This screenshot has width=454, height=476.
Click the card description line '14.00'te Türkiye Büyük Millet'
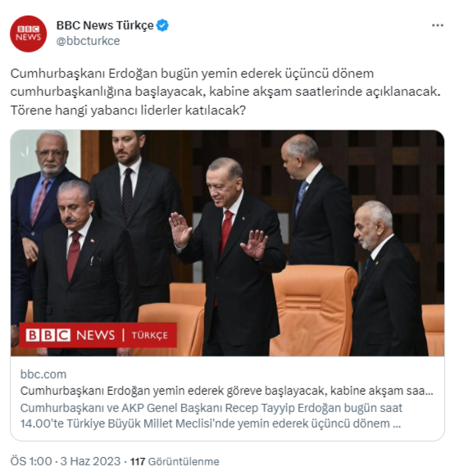(x=210, y=424)
